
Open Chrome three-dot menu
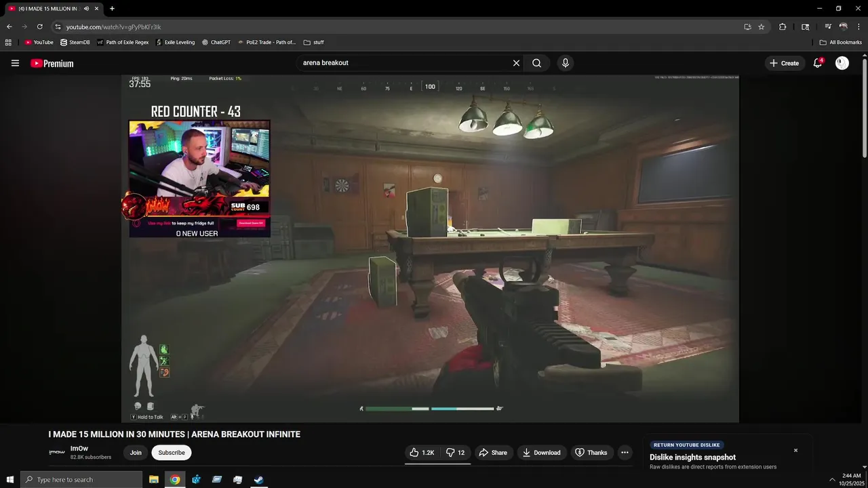coord(859,26)
